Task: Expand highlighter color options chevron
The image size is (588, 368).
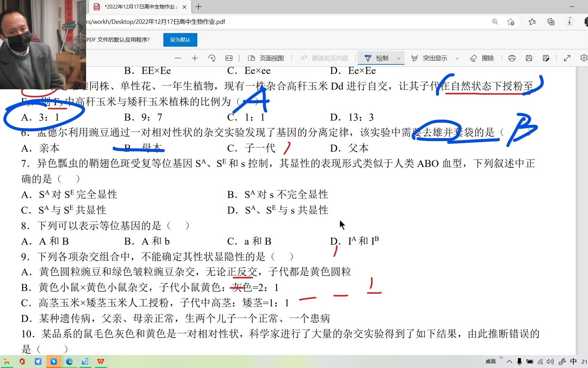Action: click(457, 58)
